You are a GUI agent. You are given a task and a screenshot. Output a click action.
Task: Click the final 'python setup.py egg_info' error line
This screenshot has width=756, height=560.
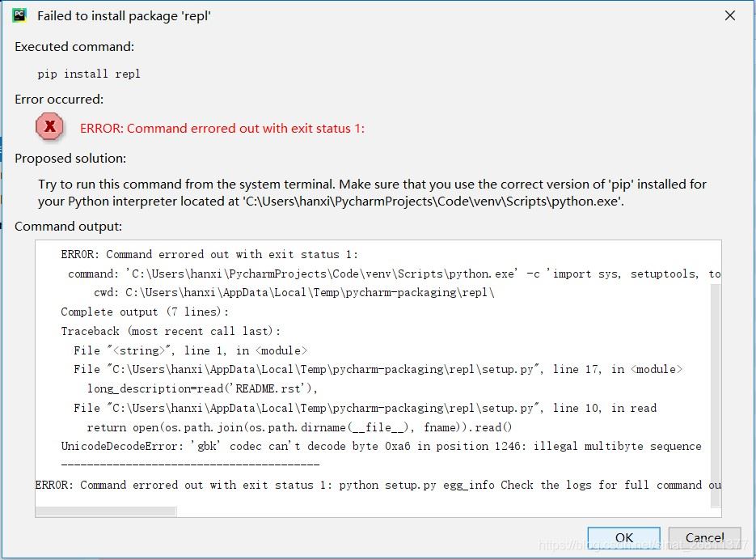pos(378,485)
